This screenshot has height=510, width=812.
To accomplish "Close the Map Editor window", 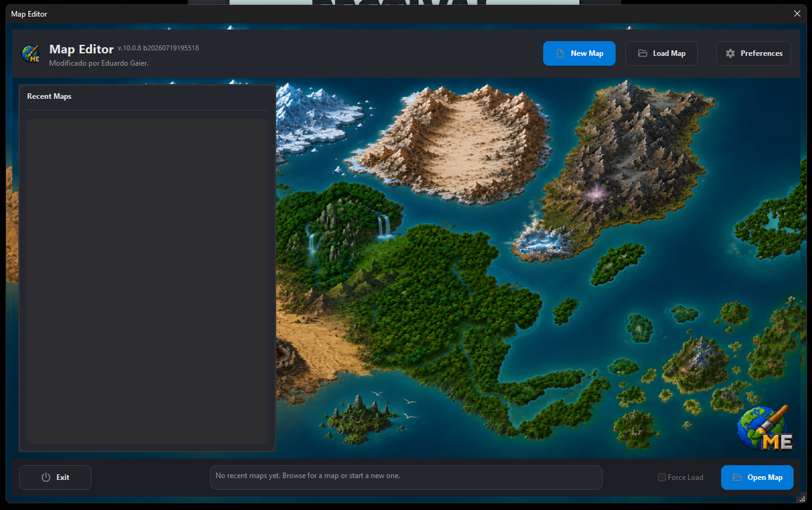I will point(797,14).
